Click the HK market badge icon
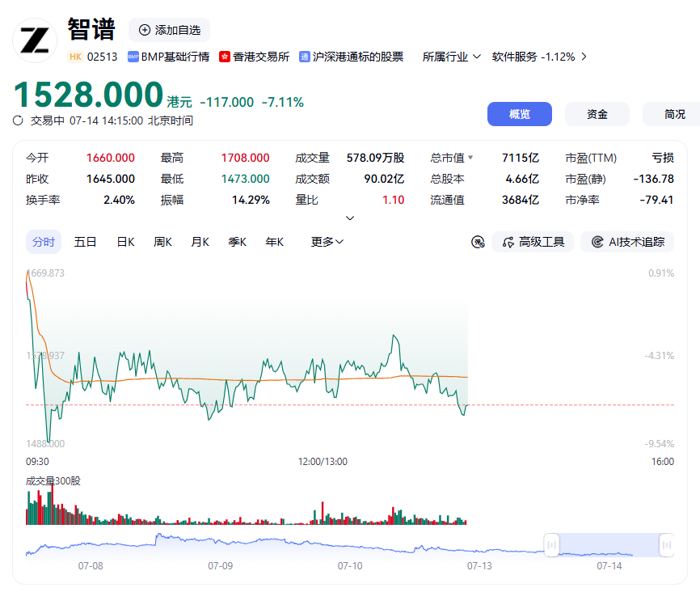Viewport: 700px width, 592px height. 75,57
